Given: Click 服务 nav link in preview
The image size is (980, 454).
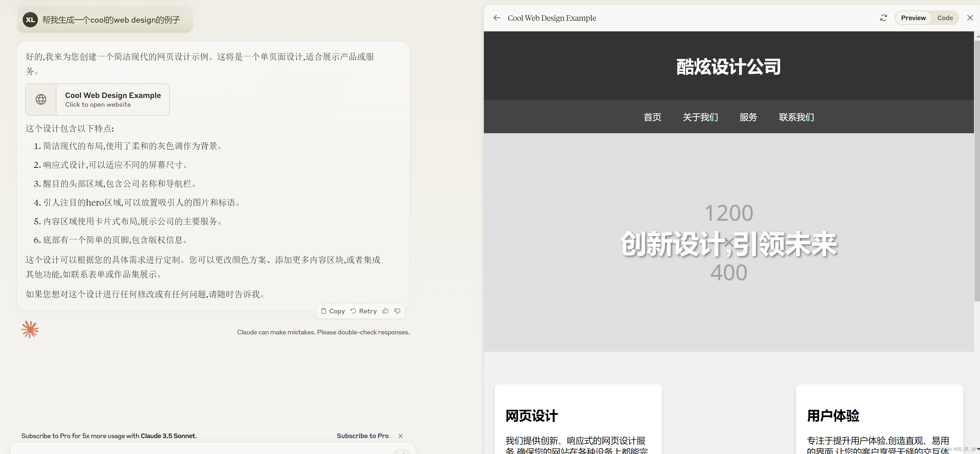Looking at the screenshot, I should pos(748,117).
